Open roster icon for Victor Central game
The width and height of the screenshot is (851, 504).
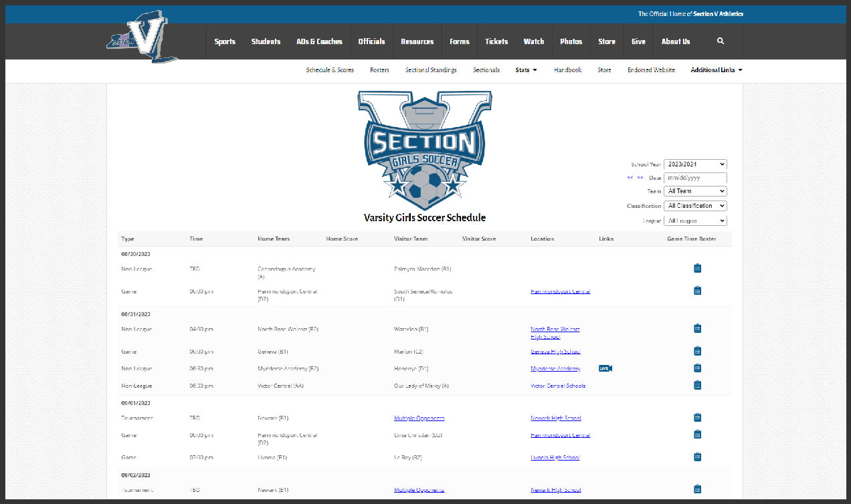tap(697, 385)
